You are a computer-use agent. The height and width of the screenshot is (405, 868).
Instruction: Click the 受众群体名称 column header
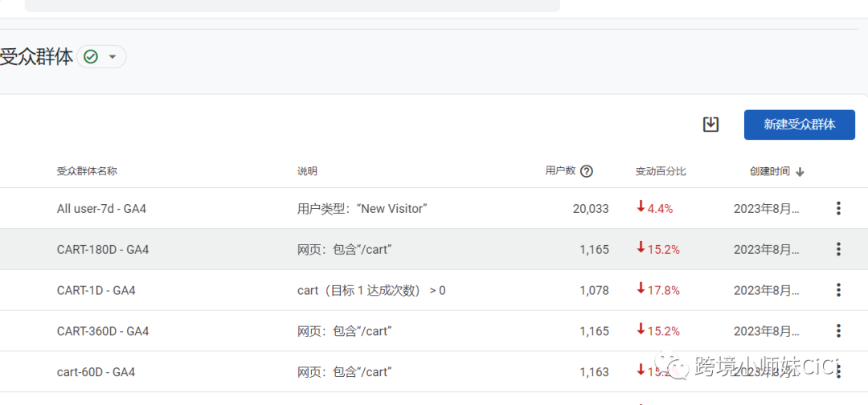87,171
